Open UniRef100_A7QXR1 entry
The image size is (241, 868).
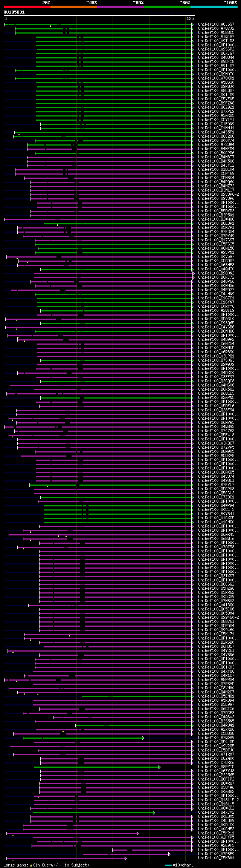click(216, 78)
